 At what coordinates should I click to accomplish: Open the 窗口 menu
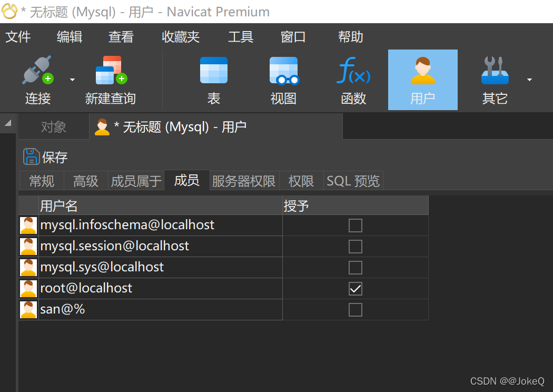[x=293, y=37]
